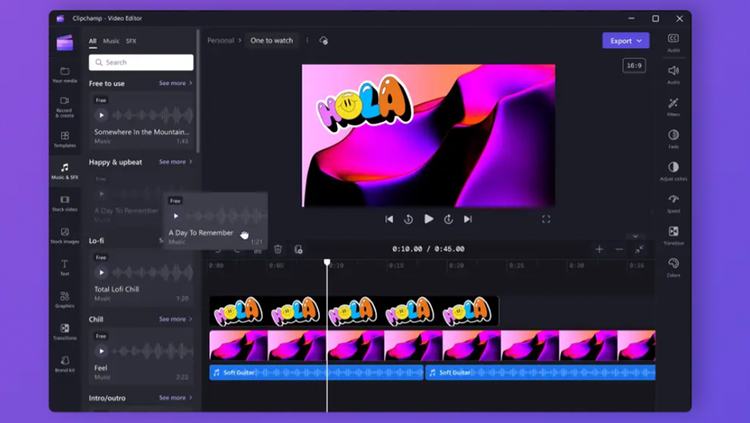Go to the Personal breadcrumb
750x423 pixels.
(x=221, y=41)
